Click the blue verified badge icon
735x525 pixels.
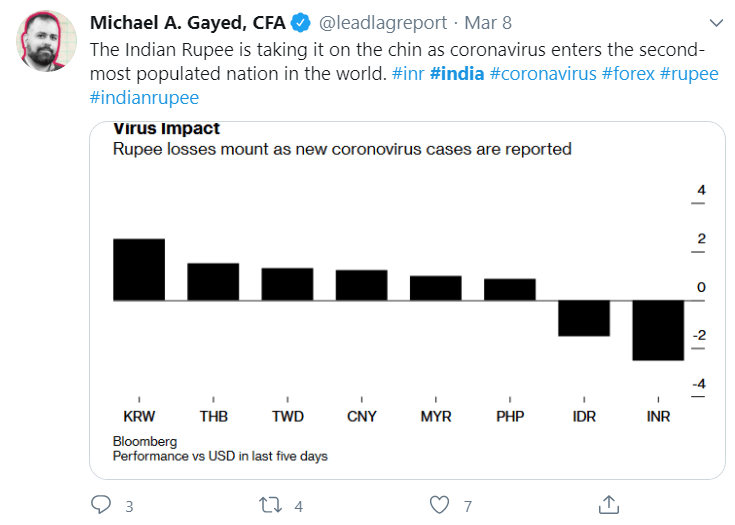click(301, 23)
